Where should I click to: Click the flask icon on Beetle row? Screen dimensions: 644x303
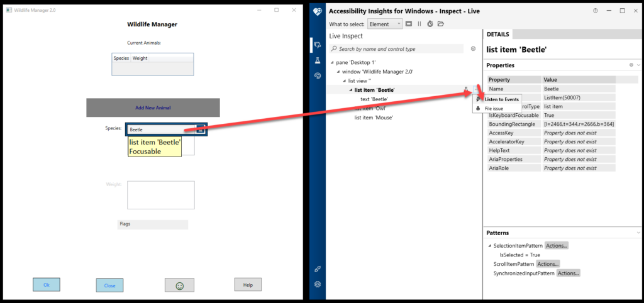[466, 89]
